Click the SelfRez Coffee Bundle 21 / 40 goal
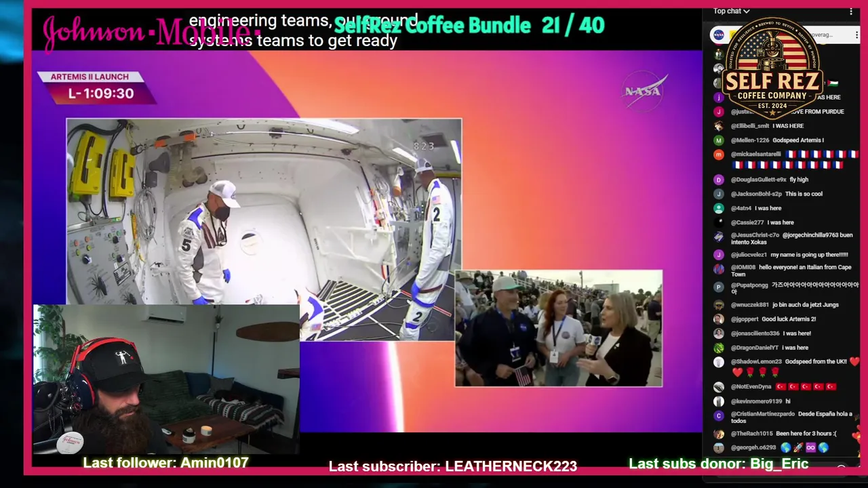Image resolution: width=868 pixels, height=488 pixels. (x=469, y=26)
